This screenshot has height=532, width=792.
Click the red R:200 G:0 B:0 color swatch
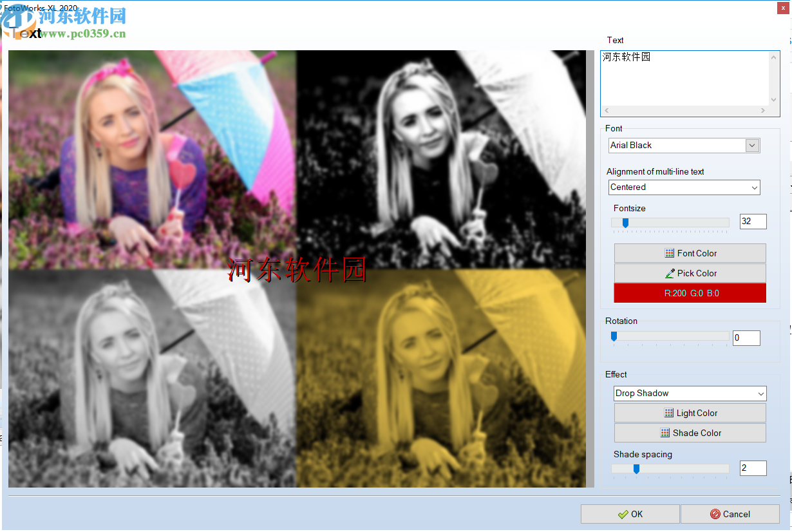tap(690, 293)
